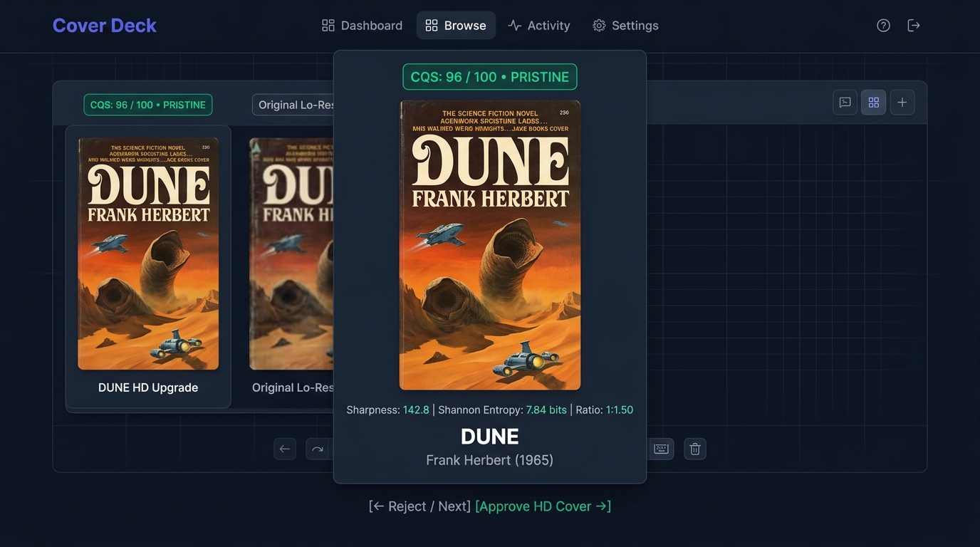Click the Original Lo-Res header label
This screenshot has width=980, height=547.
click(293, 105)
